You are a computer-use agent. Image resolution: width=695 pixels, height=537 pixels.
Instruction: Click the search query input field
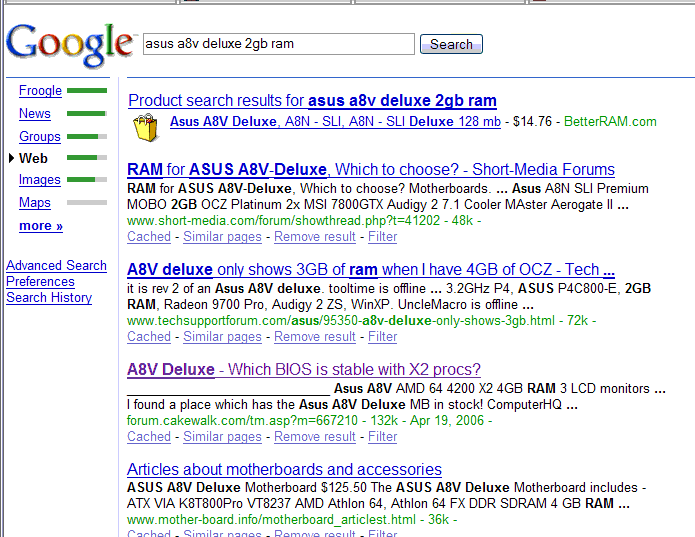pos(279,44)
